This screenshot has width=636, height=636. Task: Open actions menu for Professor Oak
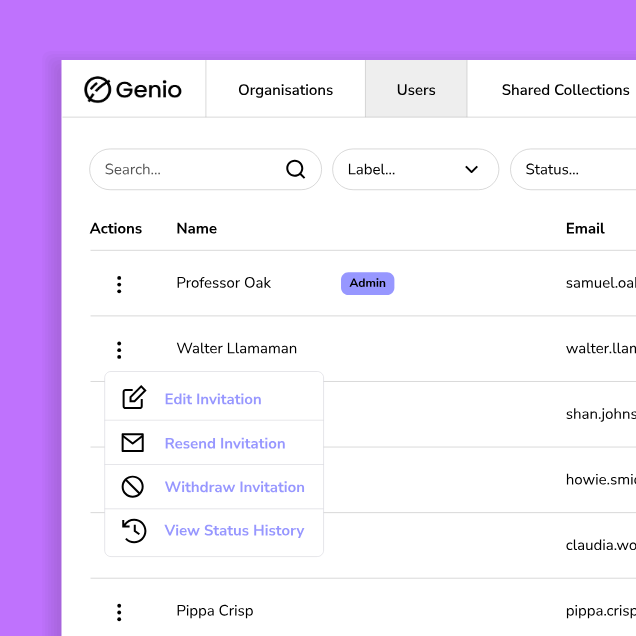point(119,284)
